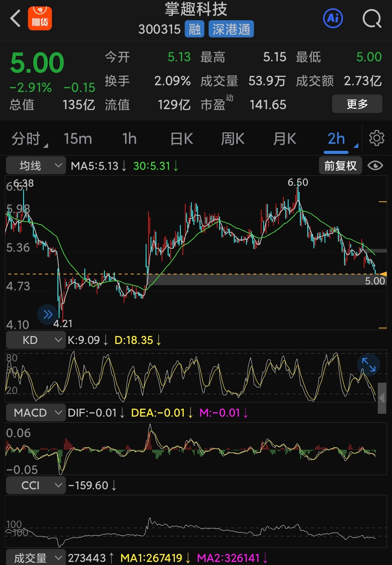Tap the -2.91% change percentage

31,88
